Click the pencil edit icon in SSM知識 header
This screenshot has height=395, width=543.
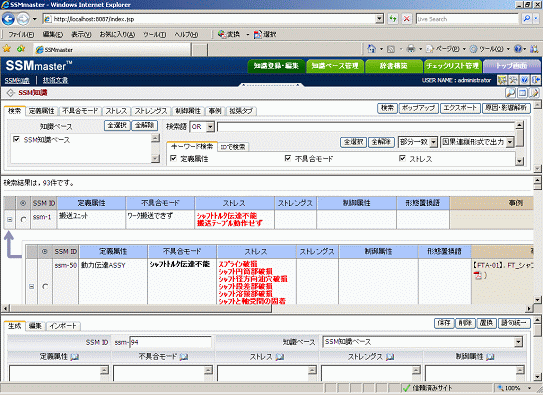click(x=534, y=93)
